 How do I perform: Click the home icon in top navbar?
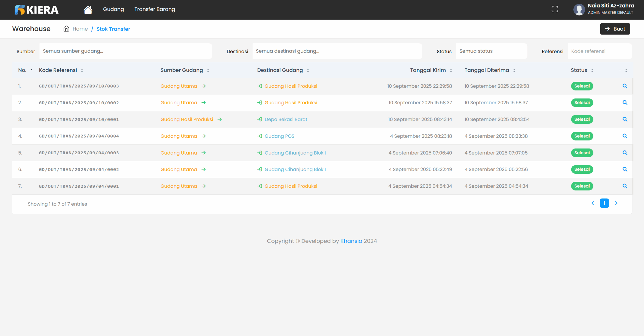pyautogui.click(x=88, y=10)
